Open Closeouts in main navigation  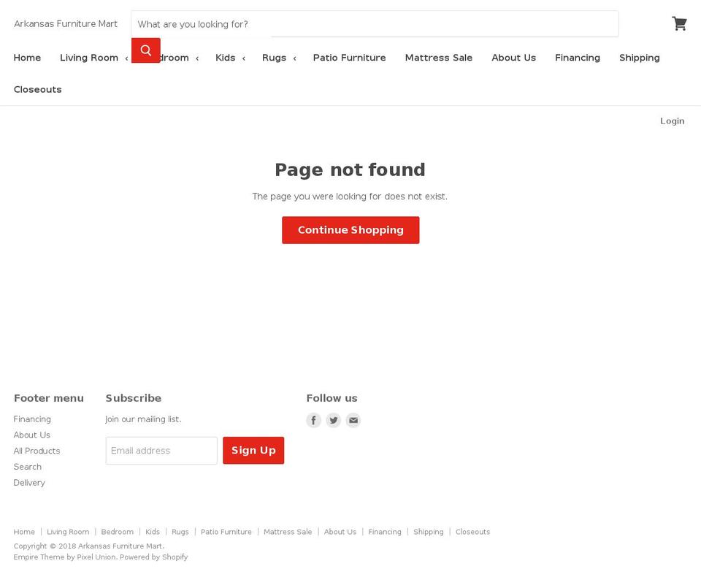[37, 89]
